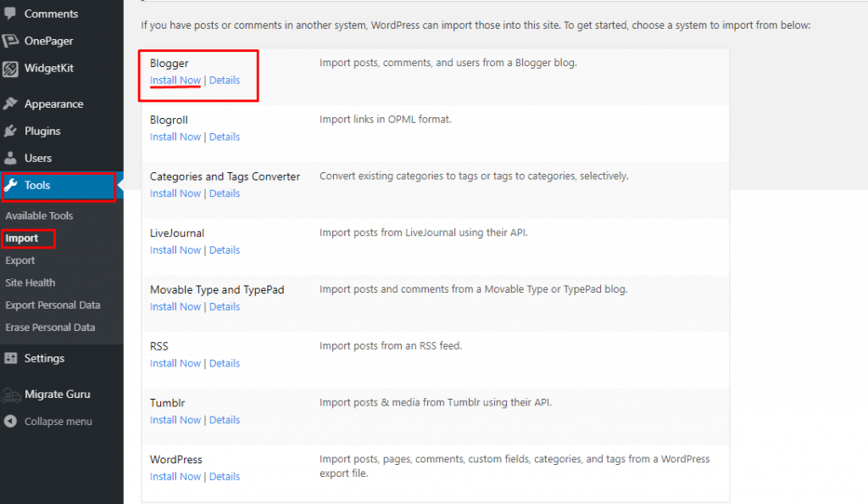Click 'Import links in OPML format.' description
This screenshot has width=868, height=504.
pyautogui.click(x=386, y=119)
